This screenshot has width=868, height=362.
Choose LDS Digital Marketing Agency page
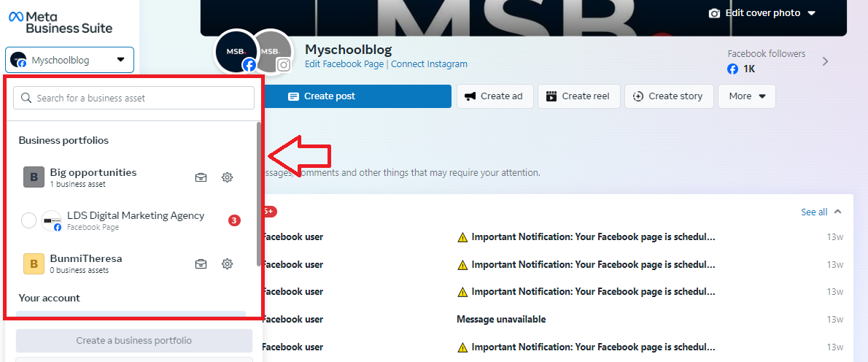point(136,220)
